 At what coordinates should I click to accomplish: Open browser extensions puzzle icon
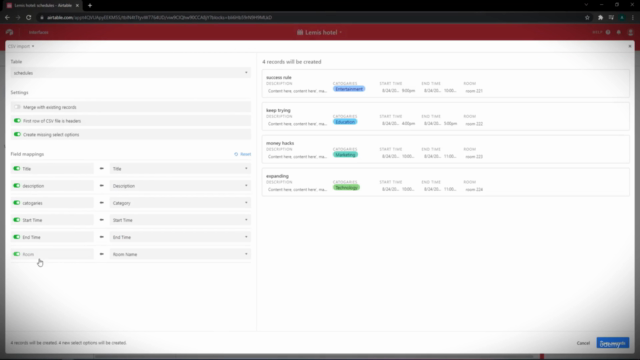tap(600, 18)
